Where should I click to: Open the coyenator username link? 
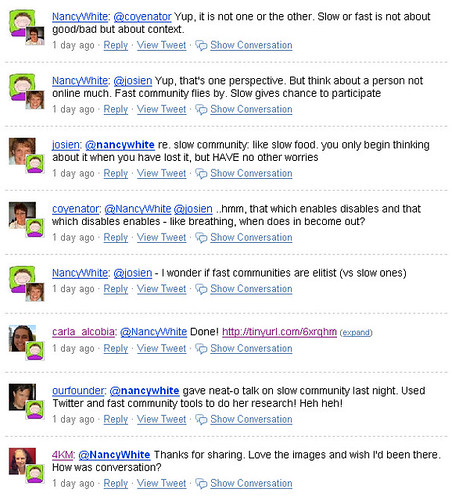tap(76, 209)
